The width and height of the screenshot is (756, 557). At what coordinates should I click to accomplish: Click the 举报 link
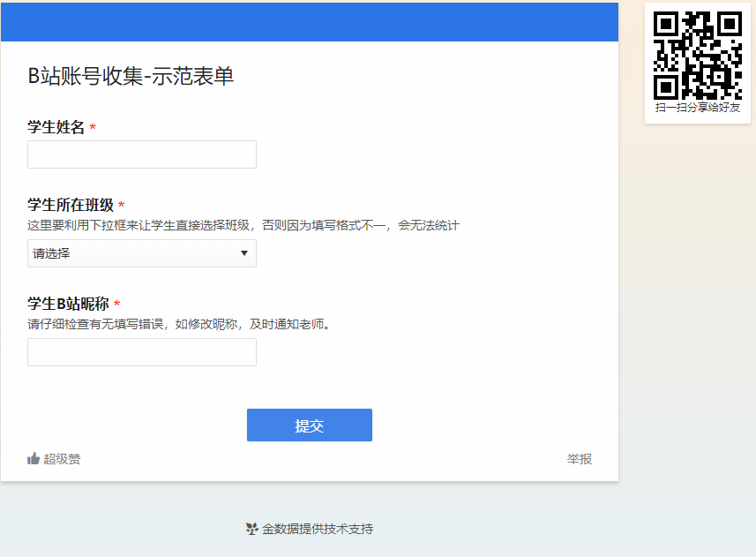[x=579, y=459]
